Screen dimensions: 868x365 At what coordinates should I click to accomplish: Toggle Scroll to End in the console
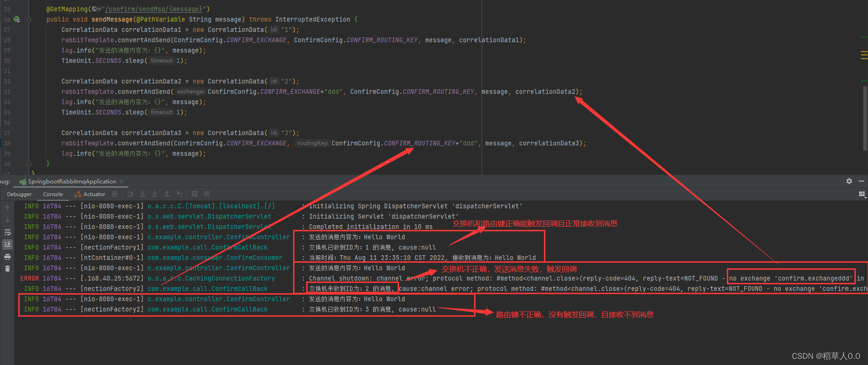click(8, 244)
